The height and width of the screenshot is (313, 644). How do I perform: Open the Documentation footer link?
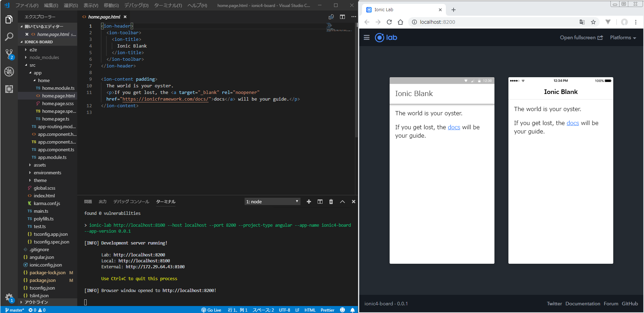pyautogui.click(x=583, y=304)
